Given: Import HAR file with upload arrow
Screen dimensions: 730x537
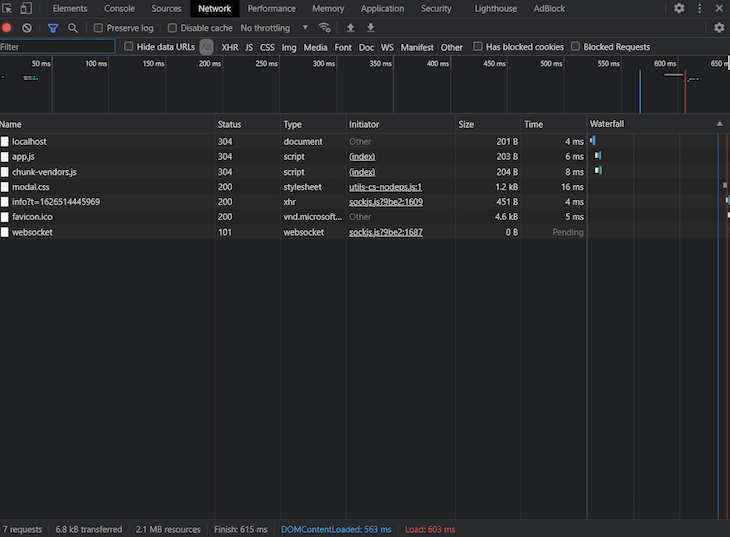Looking at the screenshot, I should click(351, 28).
